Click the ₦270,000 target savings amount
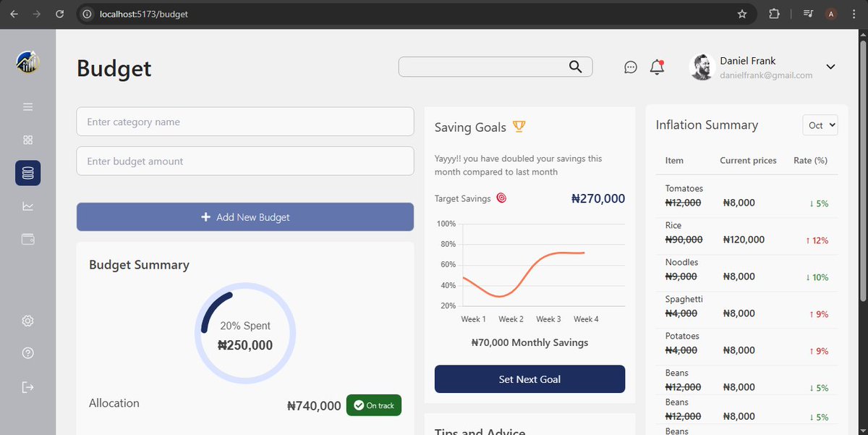The height and width of the screenshot is (435, 868). pyautogui.click(x=598, y=198)
